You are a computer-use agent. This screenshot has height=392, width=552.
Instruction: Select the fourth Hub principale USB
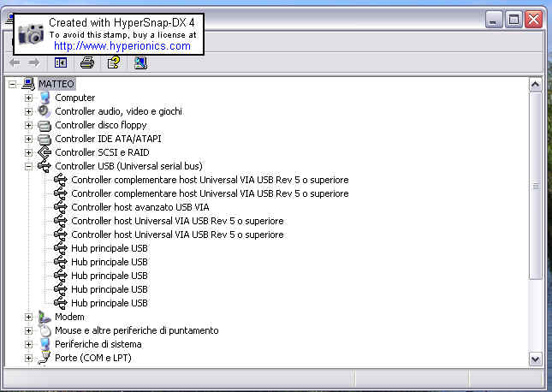coord(110,289)
